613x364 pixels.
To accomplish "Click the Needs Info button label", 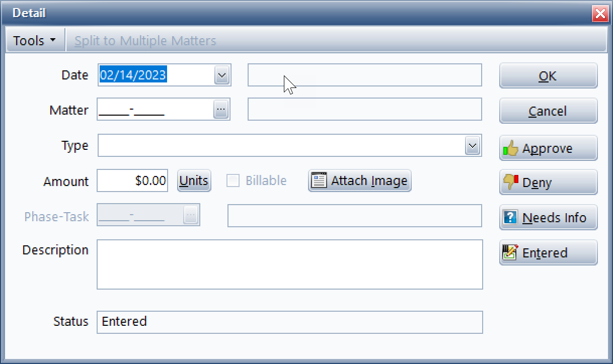I will (554, 218).
